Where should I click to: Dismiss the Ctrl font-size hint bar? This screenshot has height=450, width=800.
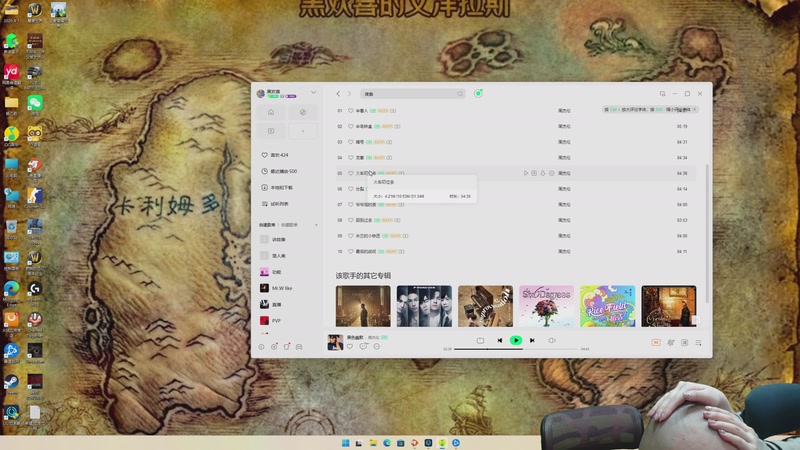(x=694, y=110)
